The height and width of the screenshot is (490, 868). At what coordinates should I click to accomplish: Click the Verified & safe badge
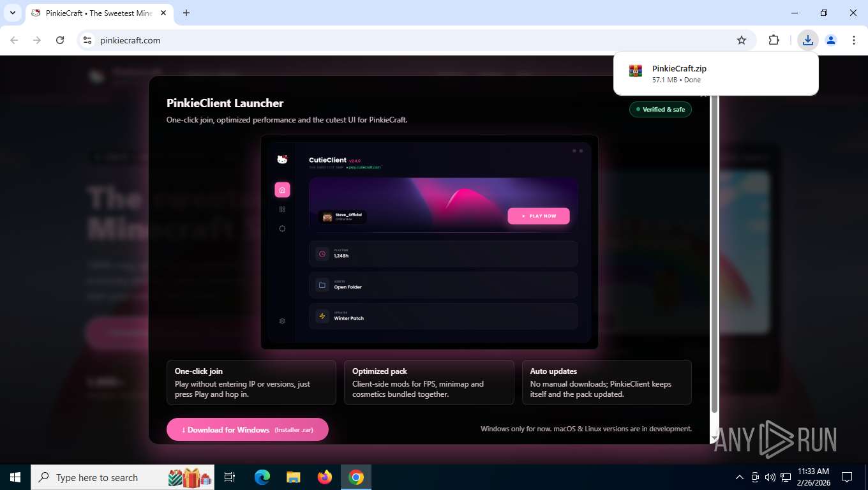660,109
